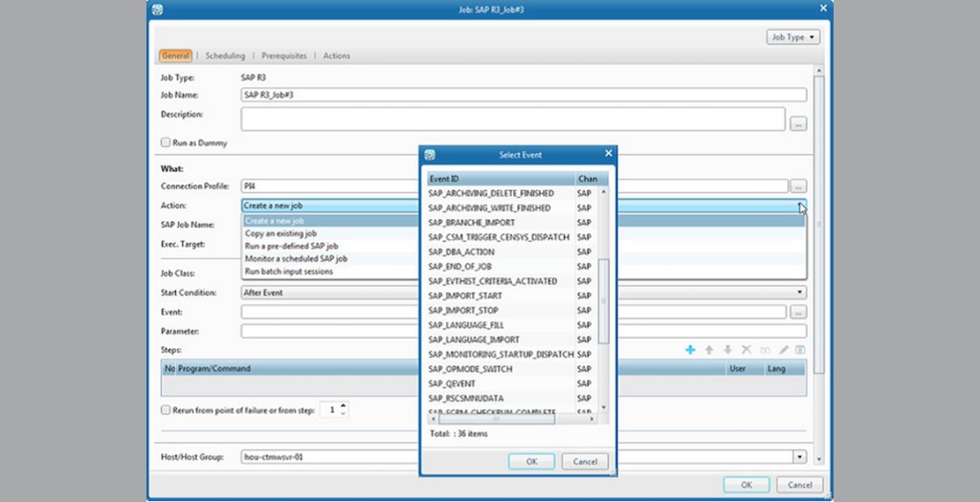Screen dimensions: 980x502
Task: Switch to the Scheduling tab
Action: (x=225, y=56)
